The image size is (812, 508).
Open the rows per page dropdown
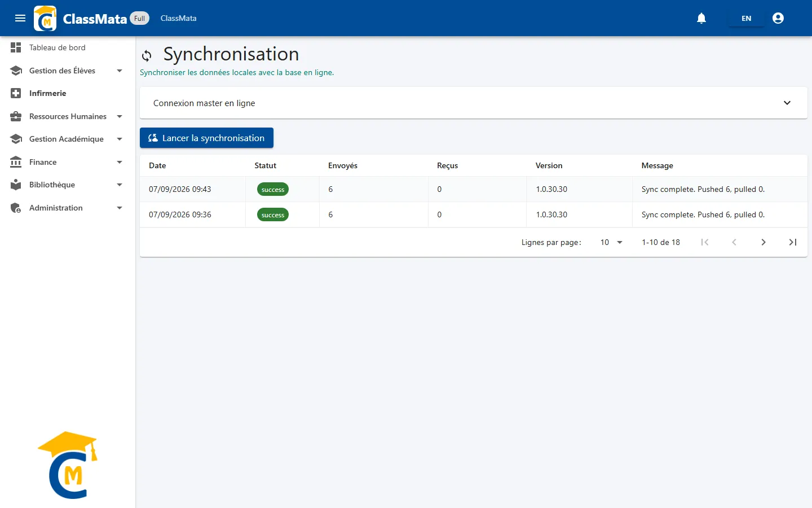[611, 242]
